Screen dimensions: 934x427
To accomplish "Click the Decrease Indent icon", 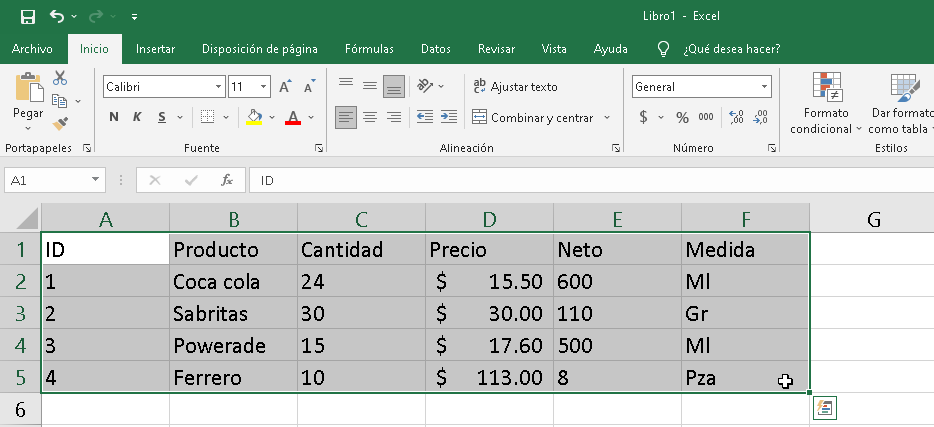I will (425, 117).
